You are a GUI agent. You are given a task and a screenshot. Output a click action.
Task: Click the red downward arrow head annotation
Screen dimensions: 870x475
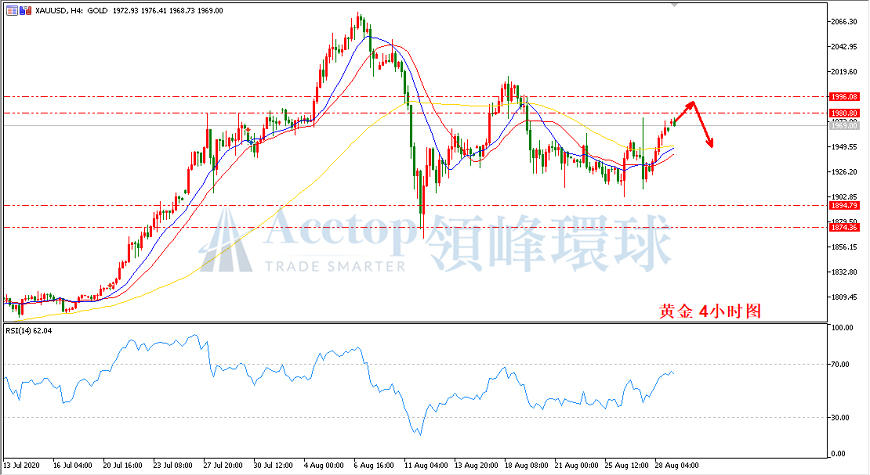pyautogui.click(x=709, y=143)
